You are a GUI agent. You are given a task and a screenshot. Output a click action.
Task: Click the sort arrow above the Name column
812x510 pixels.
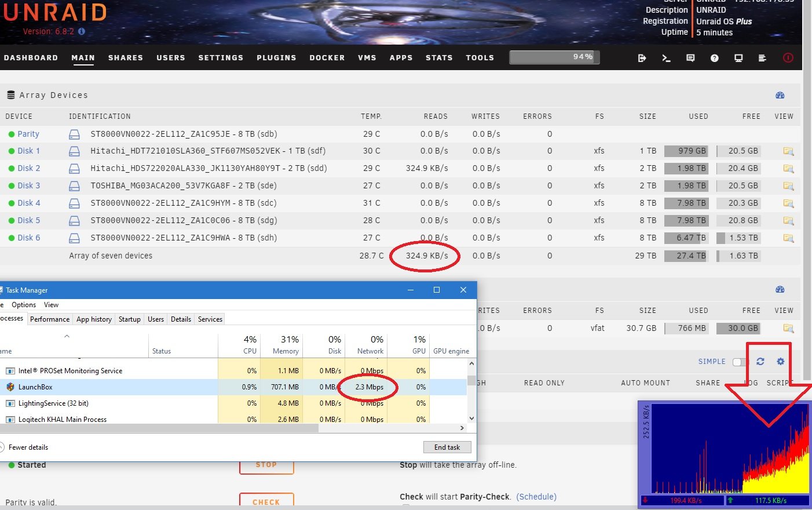pos(67,336)
